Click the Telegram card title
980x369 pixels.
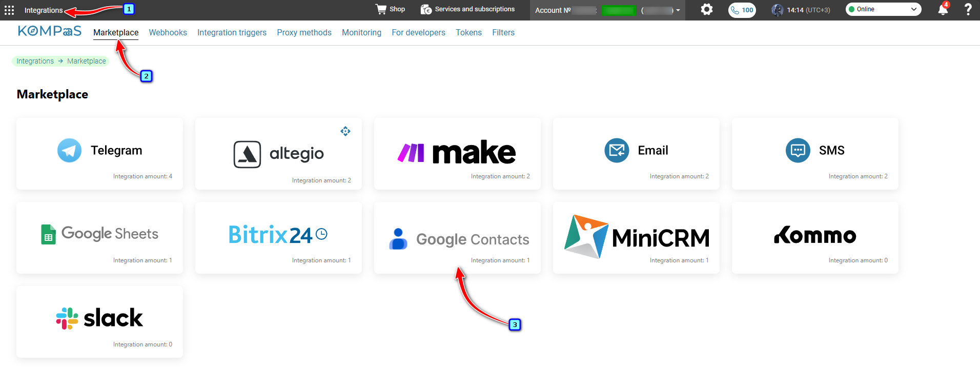tap(116, 151)
